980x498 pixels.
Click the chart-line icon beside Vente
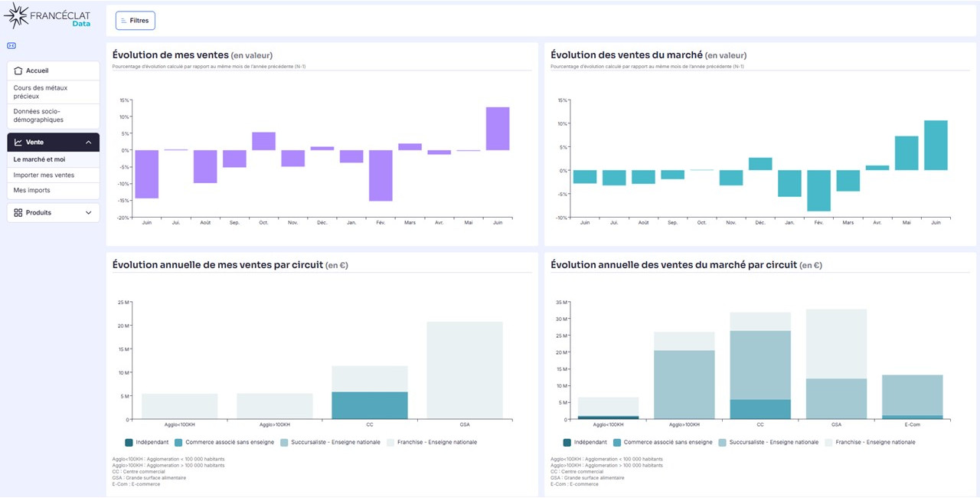pyautogui.click(x=18, y=143)
